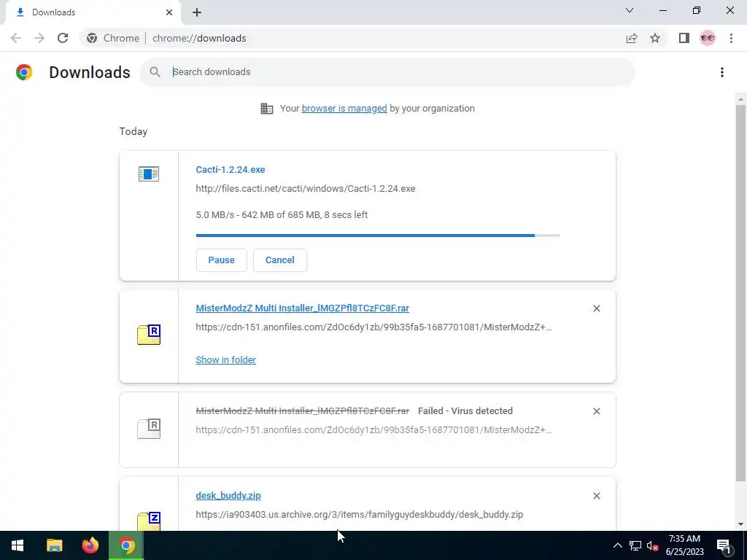747x560 pixels.
Task: Cancel the Cacti download
Action: [x=279, y=260]
